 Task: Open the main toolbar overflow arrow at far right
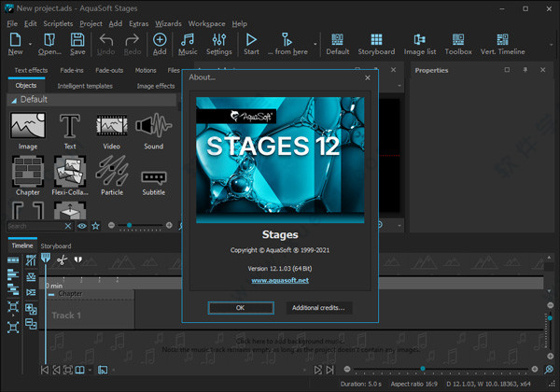coord(551,46)
